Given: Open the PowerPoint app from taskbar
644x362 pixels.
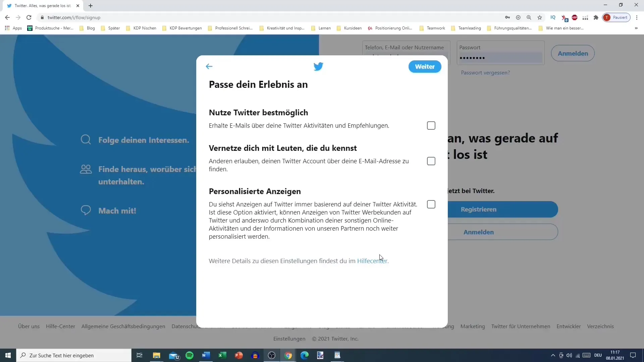Looking at the screenshot, I should click(238, 355).
